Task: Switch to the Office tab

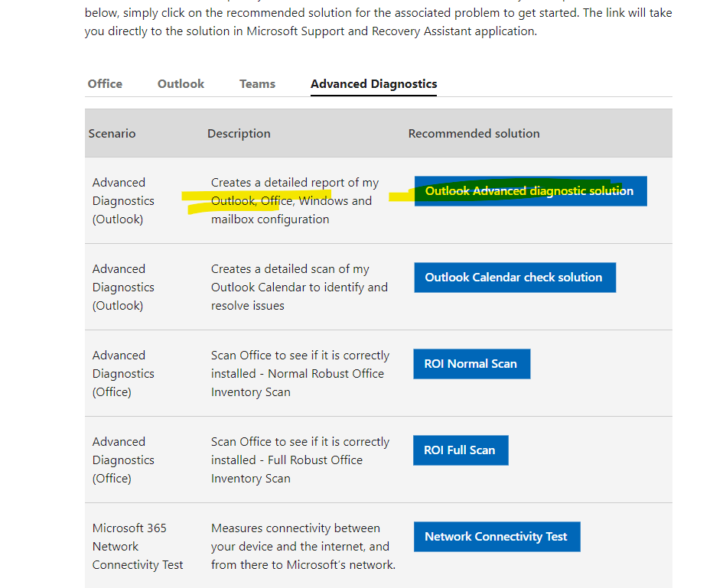Action: (105, 84)
